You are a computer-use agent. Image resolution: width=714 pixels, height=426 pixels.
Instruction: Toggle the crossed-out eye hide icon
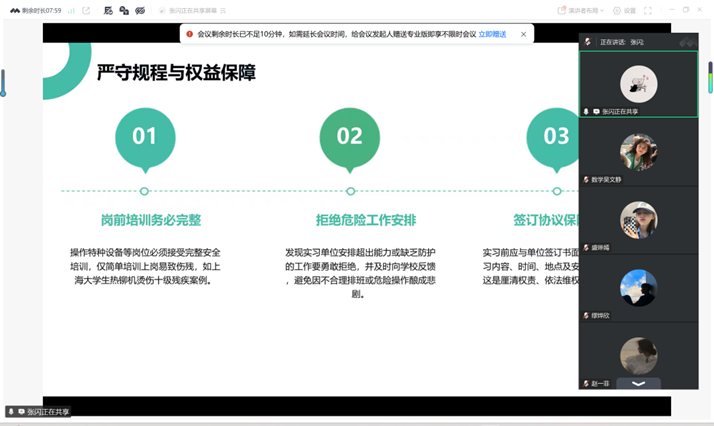140,10
